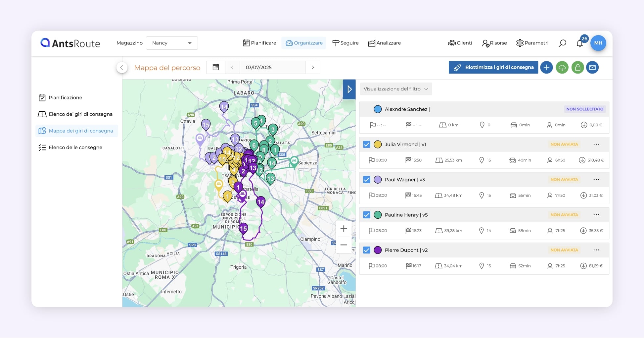Open the Nancy magazzino dropdown
Image resolution: width=644 pixels, height=338 pixels.
172,43
